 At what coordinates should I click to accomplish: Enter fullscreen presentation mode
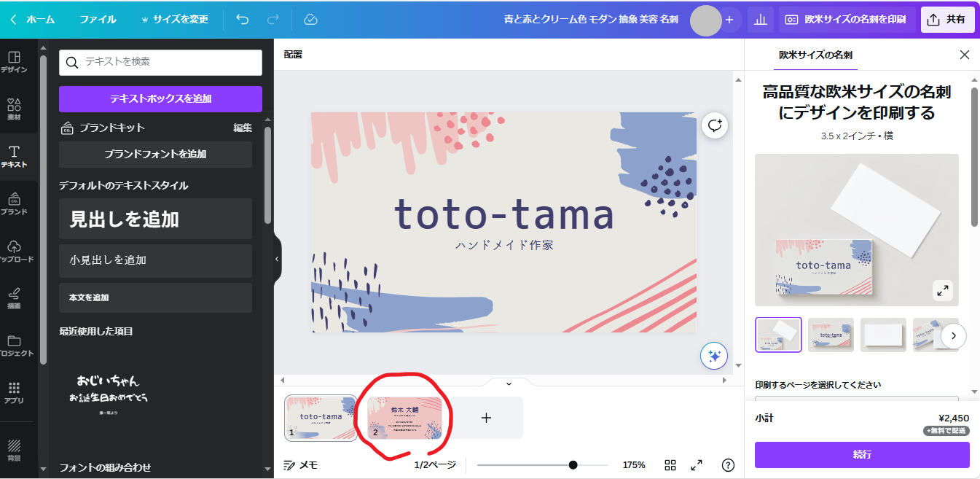pos(697,465)
